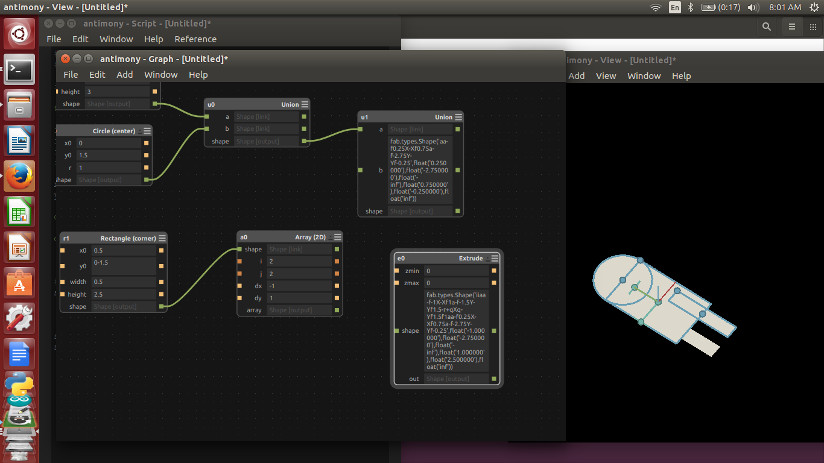Click the top-left height field showing 3
Image resolution: width=824 pixels, height=463 pixels.
(x=117, y=91)
